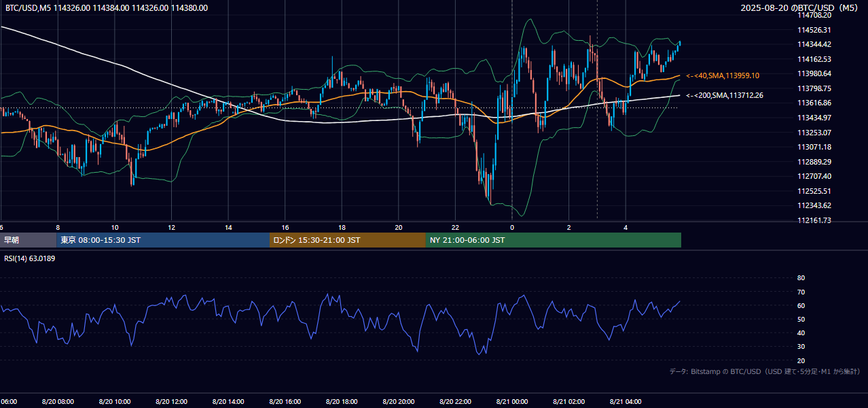Image resolution: width=868 pixels, height=408 pixels.
Task: Select the 東京 08:00-15:30 JST session bar
Action: pos(164,240)
